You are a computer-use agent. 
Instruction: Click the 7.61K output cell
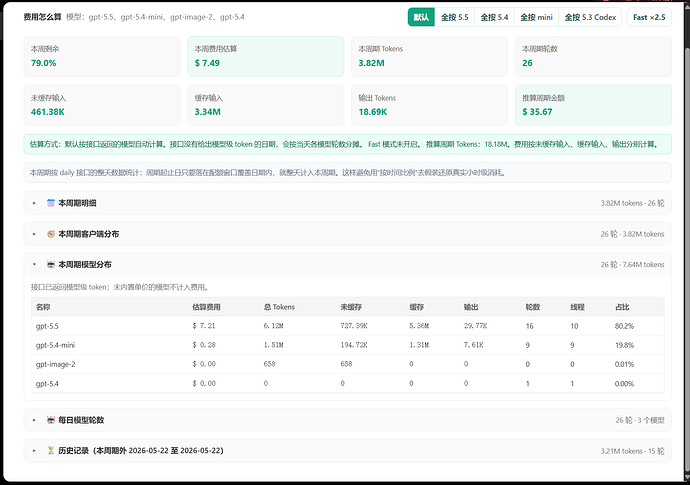[x=473, y=345]
